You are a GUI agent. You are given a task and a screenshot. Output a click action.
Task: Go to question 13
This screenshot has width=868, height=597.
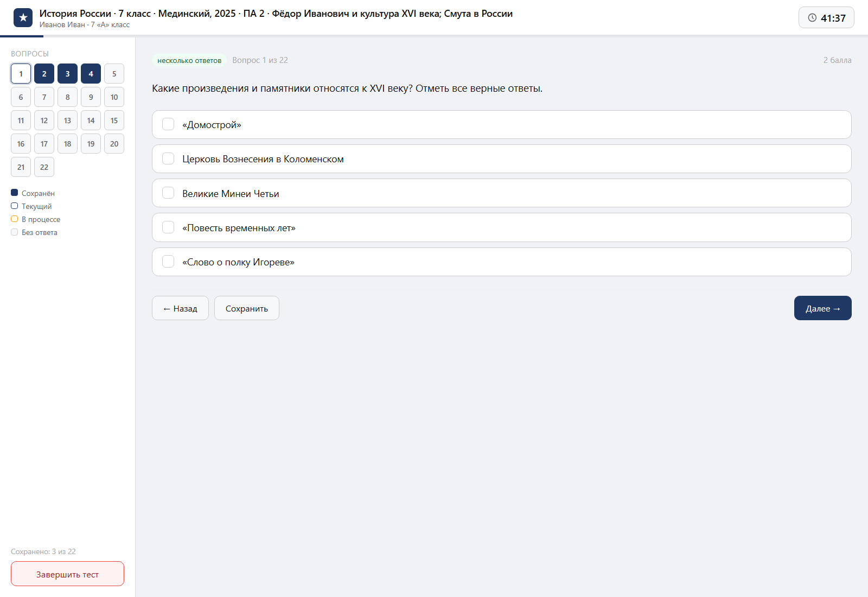point(67,120)
